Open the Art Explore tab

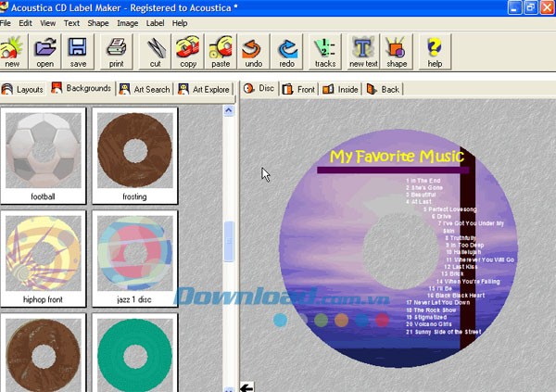(204, 89)
